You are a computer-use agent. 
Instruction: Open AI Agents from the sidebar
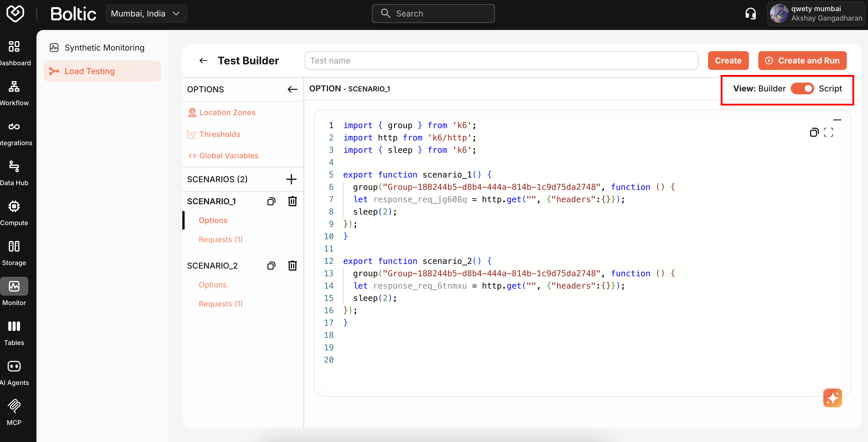point(14,371)
